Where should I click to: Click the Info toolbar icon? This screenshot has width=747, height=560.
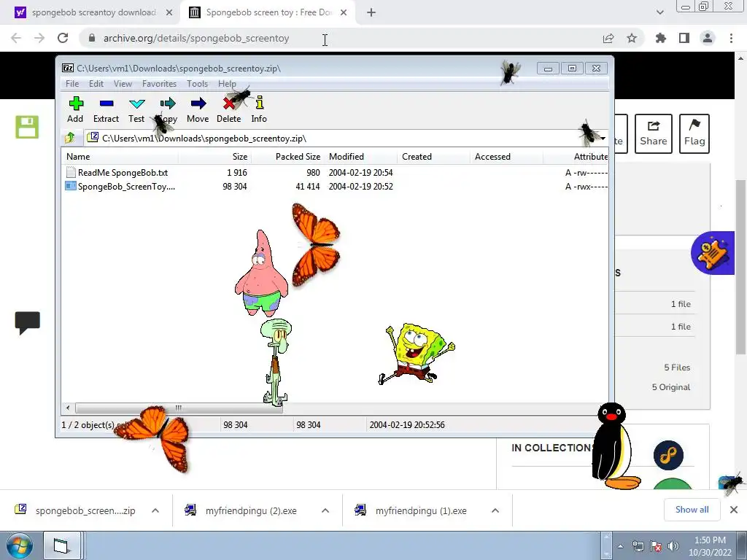pyautogui.click(x=259, y=110)
